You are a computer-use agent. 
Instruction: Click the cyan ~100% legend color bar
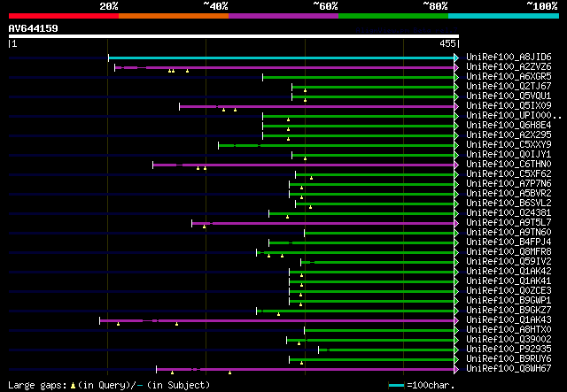503,16
